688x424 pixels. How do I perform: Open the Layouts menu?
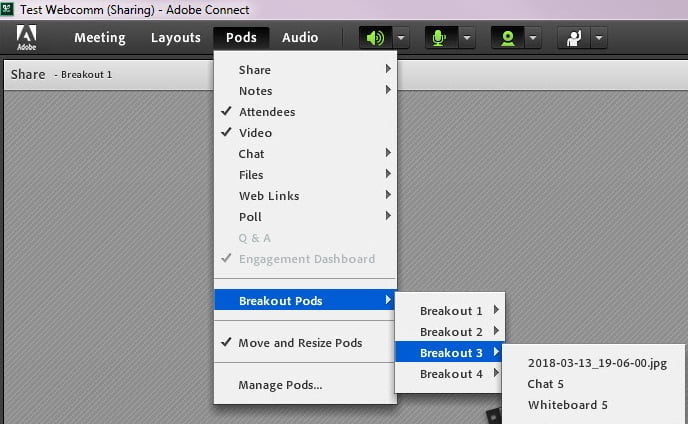[176, 38]
